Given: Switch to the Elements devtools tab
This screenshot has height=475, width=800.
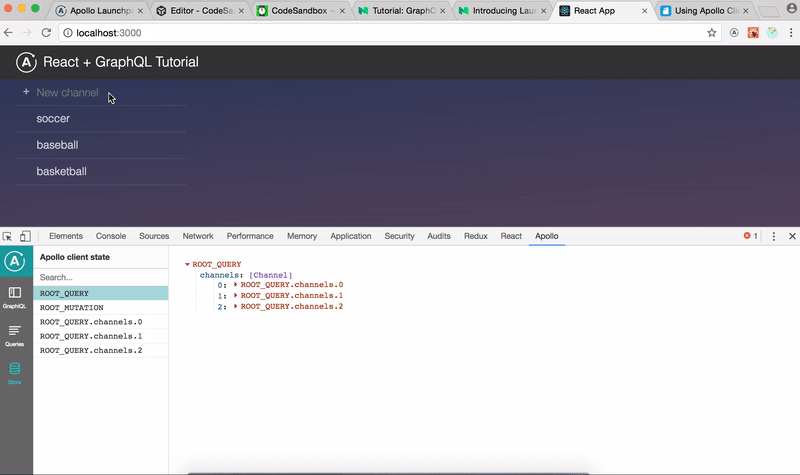Looking at the screenshot, I should point(66,236).
